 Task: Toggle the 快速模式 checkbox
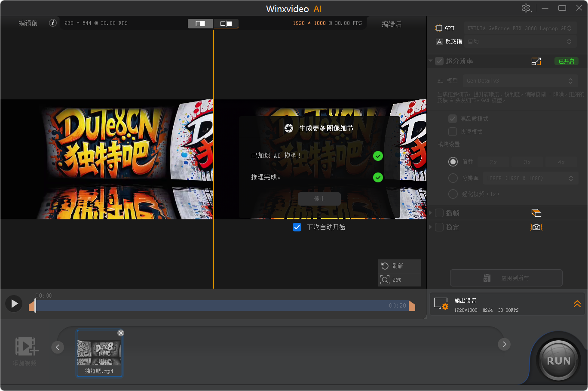tap(453, 132)
